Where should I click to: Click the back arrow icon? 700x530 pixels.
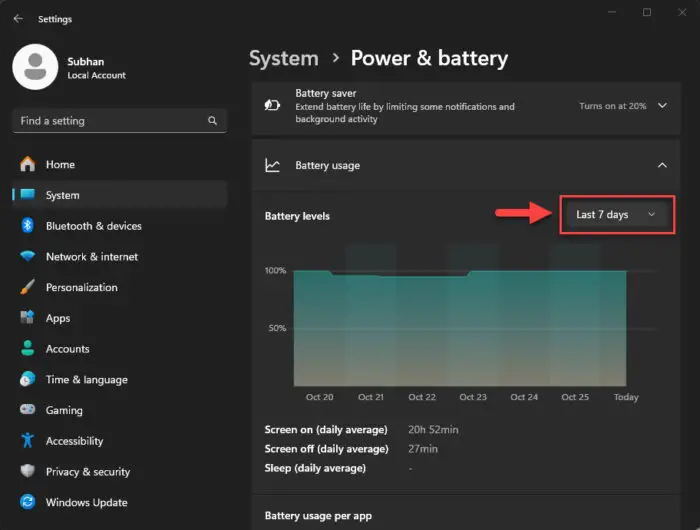tap(18, 19)
